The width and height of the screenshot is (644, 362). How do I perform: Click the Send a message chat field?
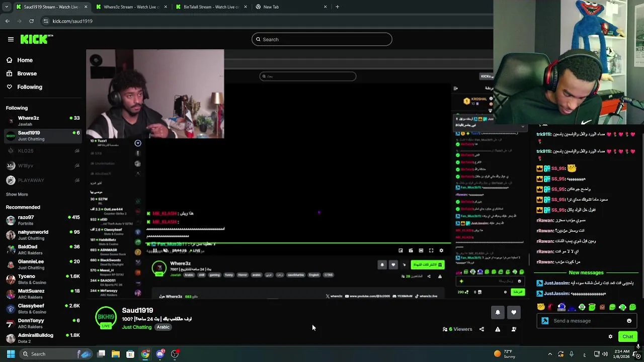point(586,321)
